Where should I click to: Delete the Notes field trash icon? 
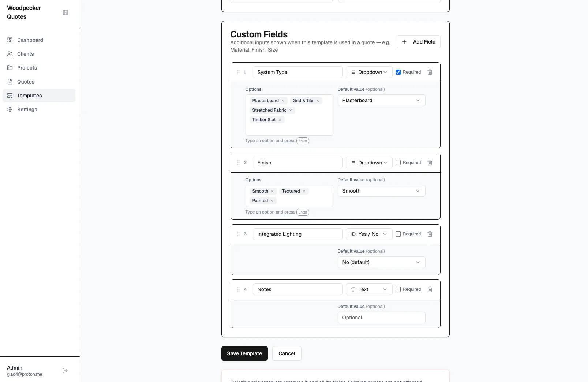point(430,289)
